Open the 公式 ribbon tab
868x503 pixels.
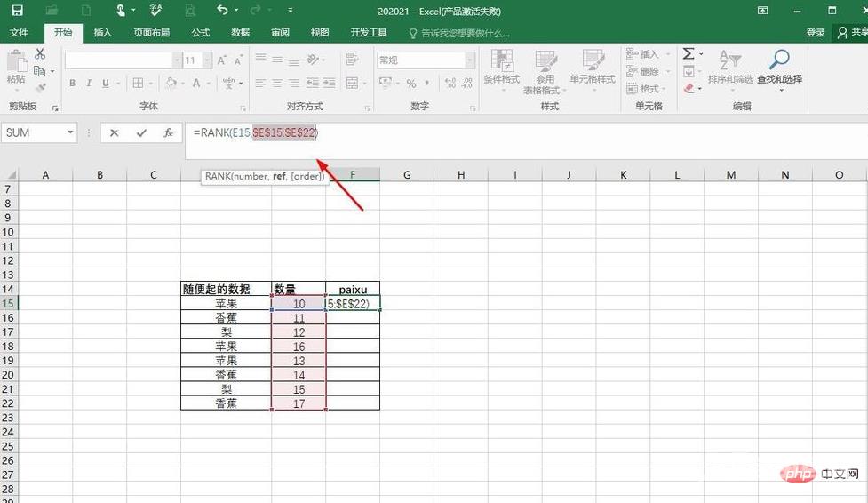201,33
